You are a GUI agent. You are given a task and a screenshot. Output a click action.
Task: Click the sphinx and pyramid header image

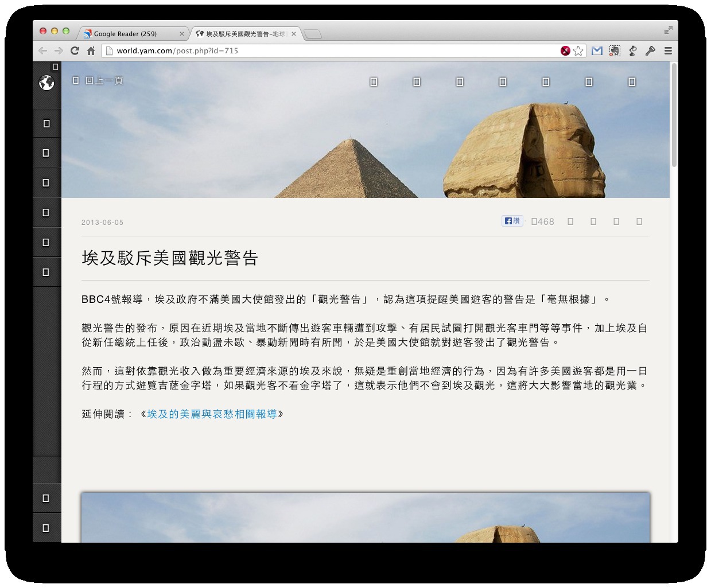(x=366, y=130)
